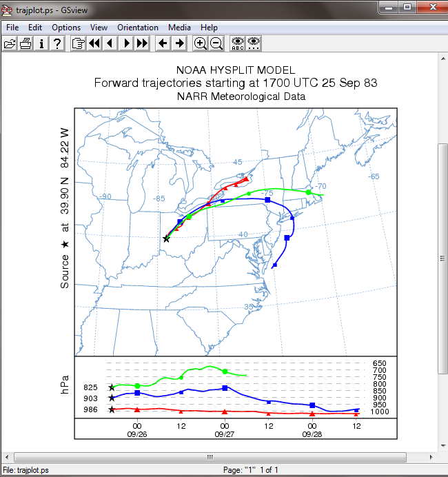This screenshot has height=477, width=448.
Task: Click the 'NARR Meteorological Data' subtitle
Action: coord(241,97)
